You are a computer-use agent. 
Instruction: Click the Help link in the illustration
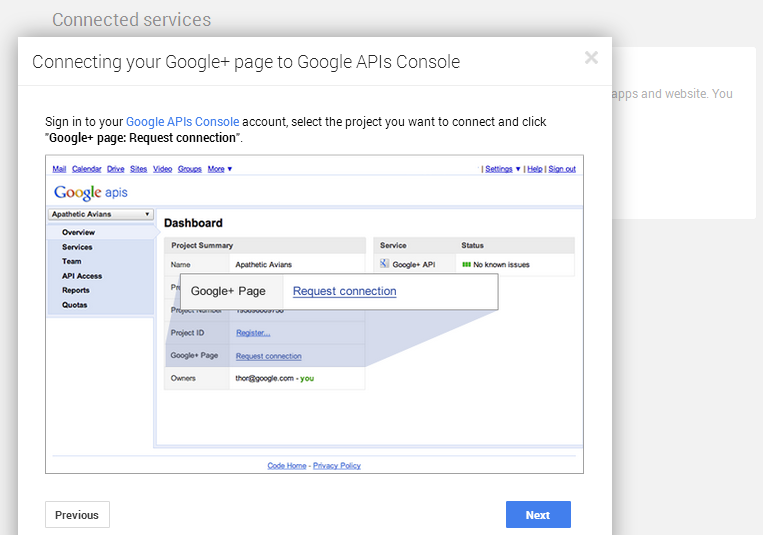(x=535, y=169)
